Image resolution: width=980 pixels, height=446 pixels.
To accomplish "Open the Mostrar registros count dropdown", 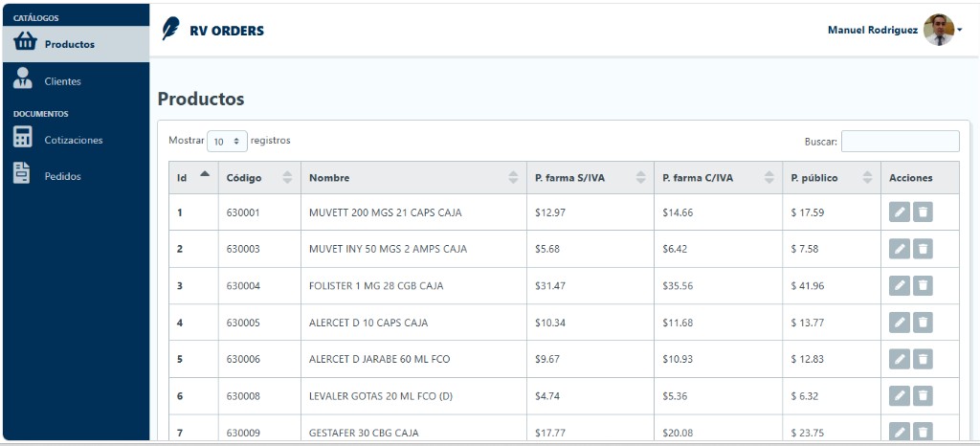I will point(228,142).
